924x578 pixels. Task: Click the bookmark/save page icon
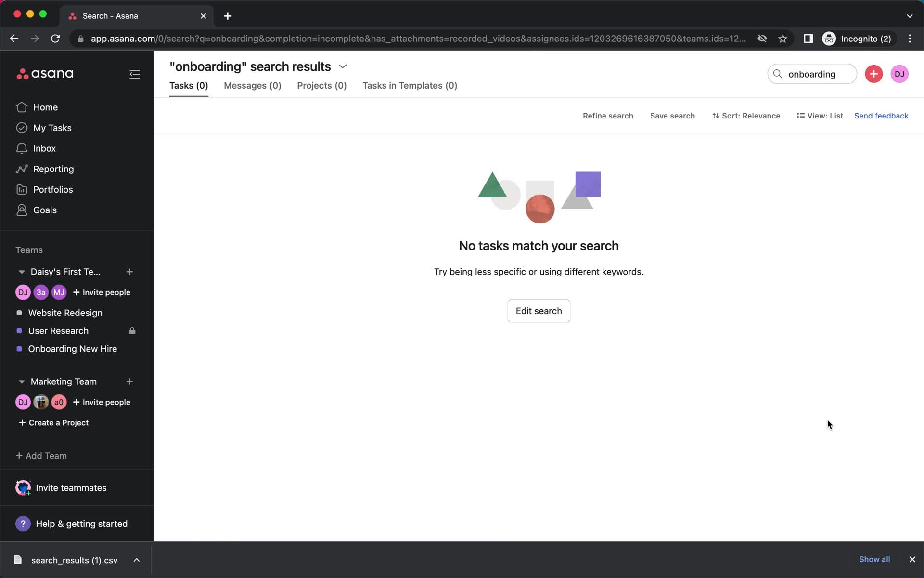click(784, 39)
